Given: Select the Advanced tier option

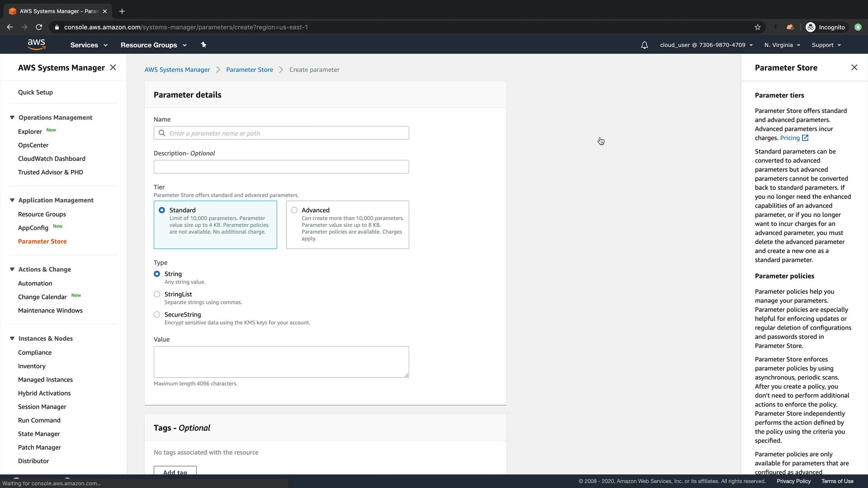Looking at the screenshot, I should (294, 210).
